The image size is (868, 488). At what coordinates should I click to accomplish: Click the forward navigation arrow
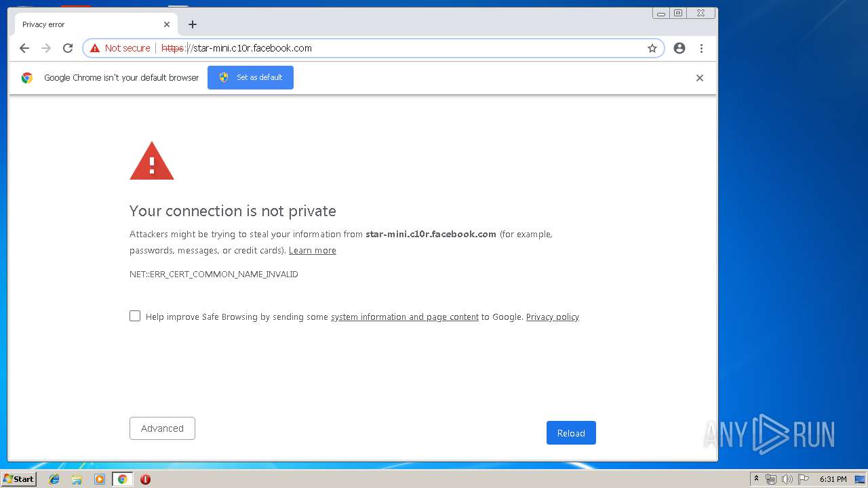(x=46, y=48)
